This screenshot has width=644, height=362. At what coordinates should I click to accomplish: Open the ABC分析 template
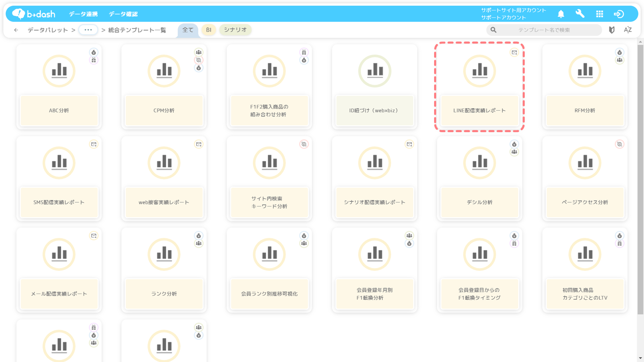click(59, 111)
